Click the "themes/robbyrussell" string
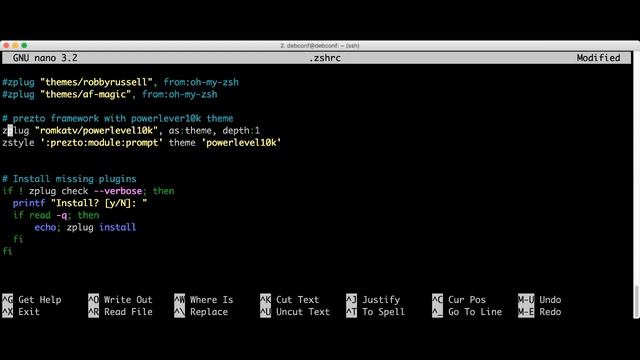This screenshot has width=640, height=360. click(x=96, y=82)
